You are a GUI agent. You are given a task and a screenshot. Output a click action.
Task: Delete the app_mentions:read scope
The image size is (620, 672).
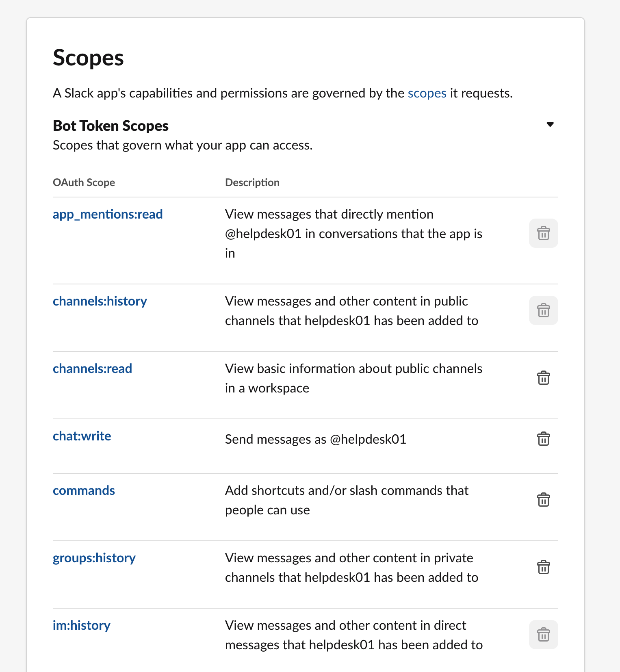(543, 233)
